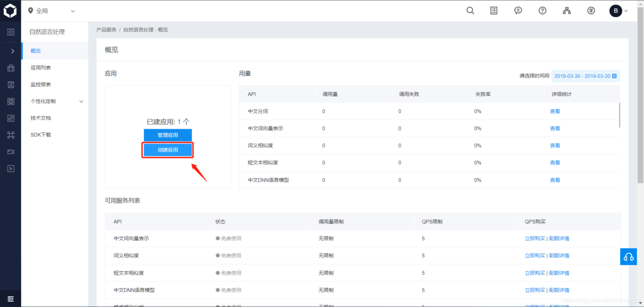
Task: Click the Baidu cloud logo icon
Action: 10,10
